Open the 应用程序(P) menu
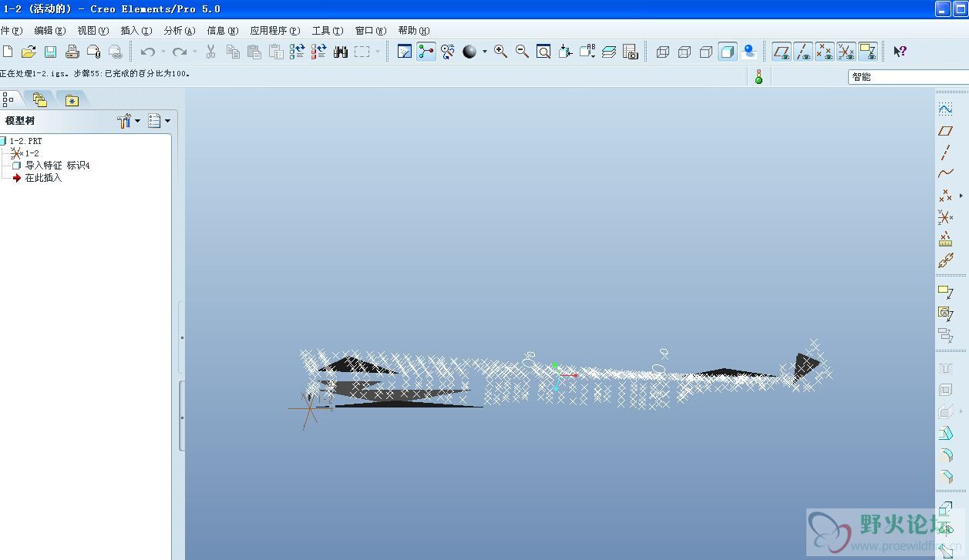 click(x=275, y=31)
